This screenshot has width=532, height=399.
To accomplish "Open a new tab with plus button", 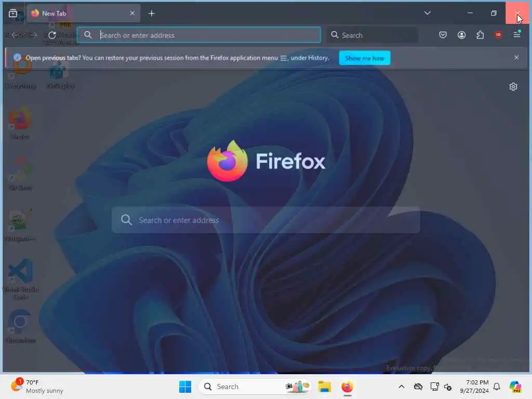I will coord(152,13).
